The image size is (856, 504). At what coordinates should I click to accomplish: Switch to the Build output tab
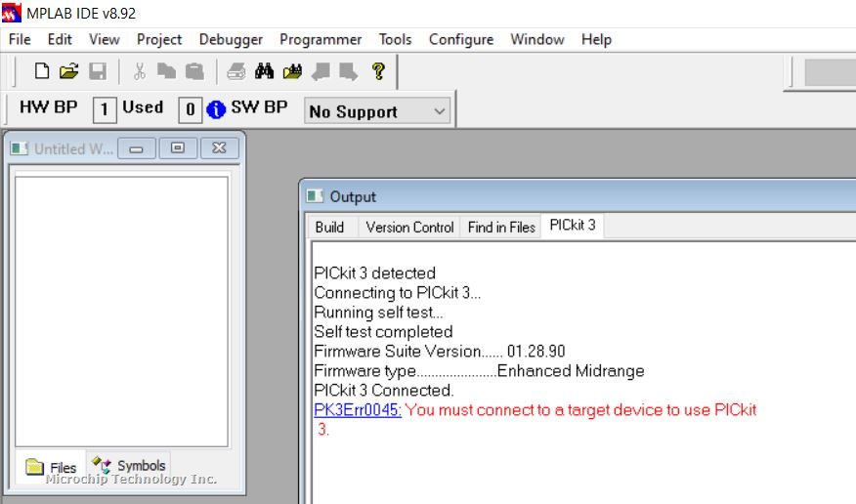[x=329, y=227]
